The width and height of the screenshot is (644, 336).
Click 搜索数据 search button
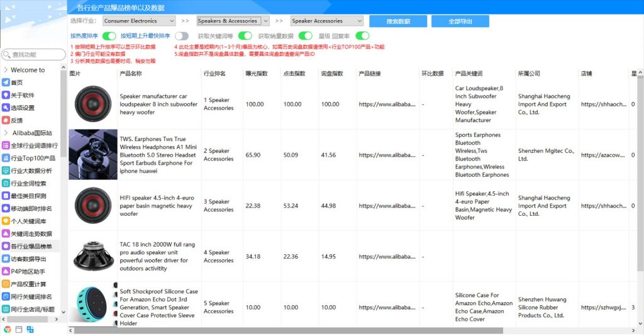pyautogui.click(x=398, y=21)
